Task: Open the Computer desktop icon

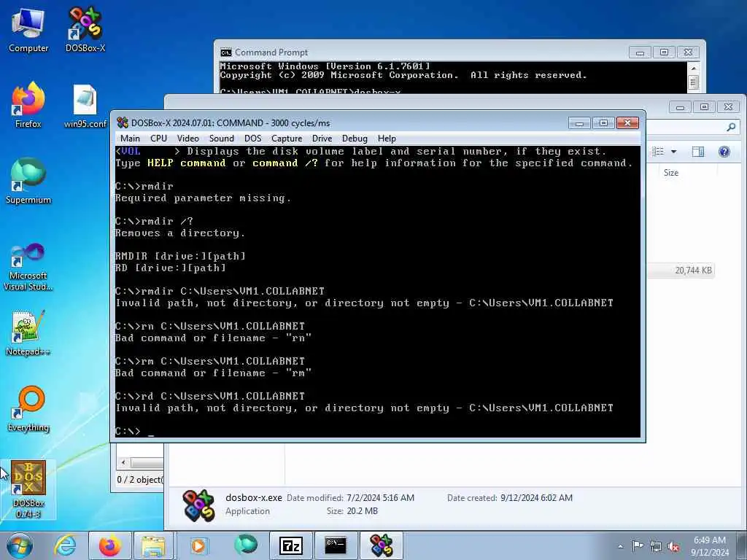Action: [28, 31]
